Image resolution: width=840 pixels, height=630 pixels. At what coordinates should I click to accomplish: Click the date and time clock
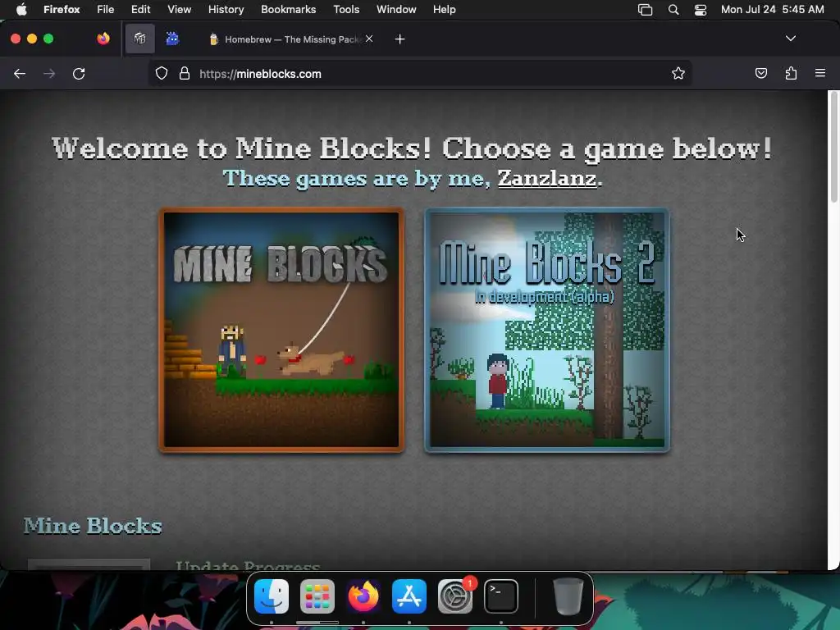pos(772,10)
